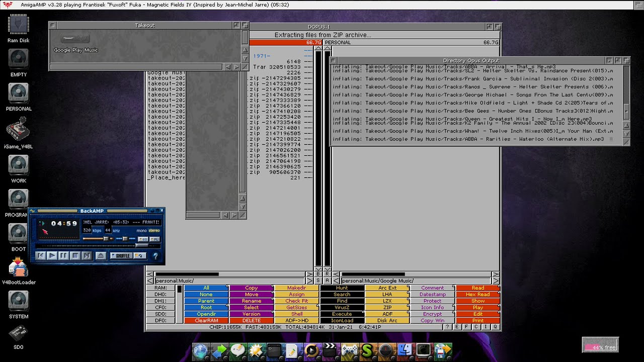Click the Frank Garcia Subliminal Invasion output line
Image resolution: width=644 pixels, height=362 pixels.
pos(472,79)
